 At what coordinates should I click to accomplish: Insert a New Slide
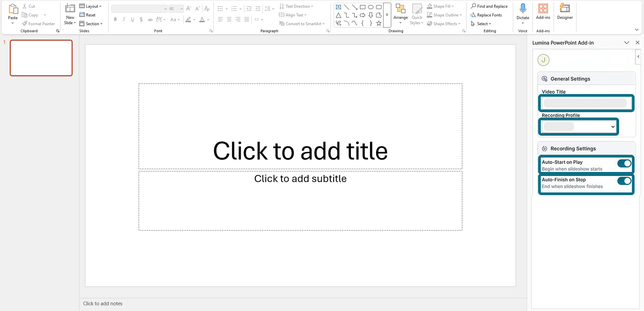tap(70, 14)
